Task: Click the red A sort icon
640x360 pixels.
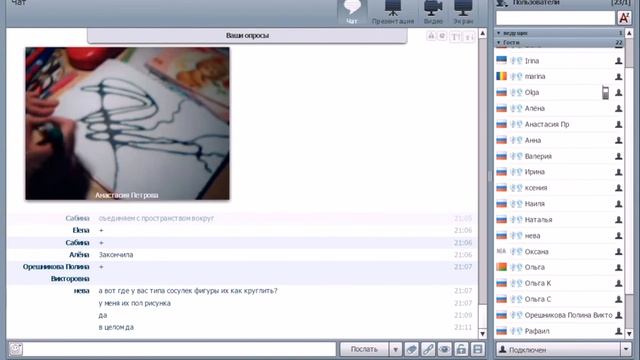Action: (624, 18)
